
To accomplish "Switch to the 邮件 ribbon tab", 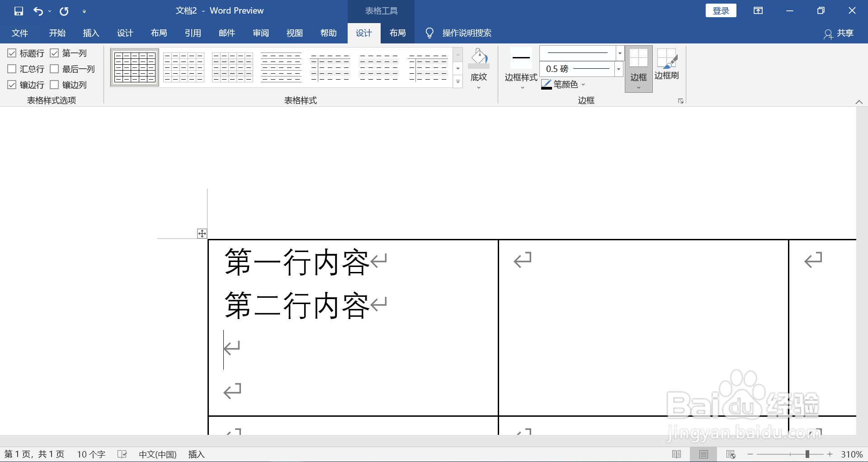I will point(226,33).
